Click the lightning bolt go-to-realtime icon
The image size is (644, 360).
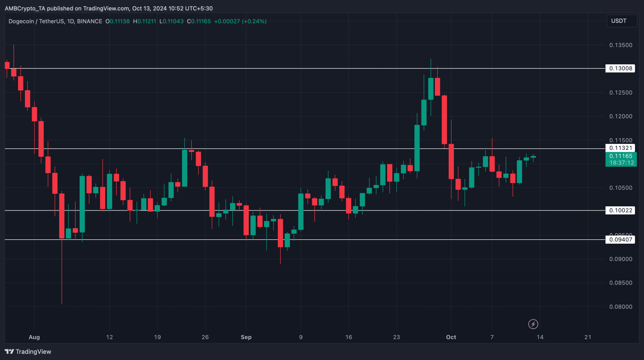(x=533, y=324)
